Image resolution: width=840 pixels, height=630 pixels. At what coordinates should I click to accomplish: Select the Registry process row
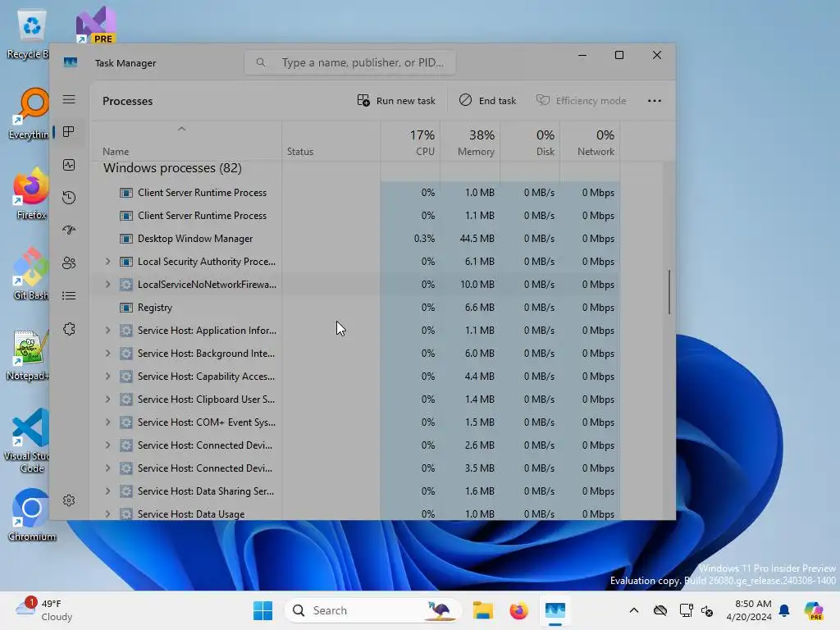[x=355, y=308]
